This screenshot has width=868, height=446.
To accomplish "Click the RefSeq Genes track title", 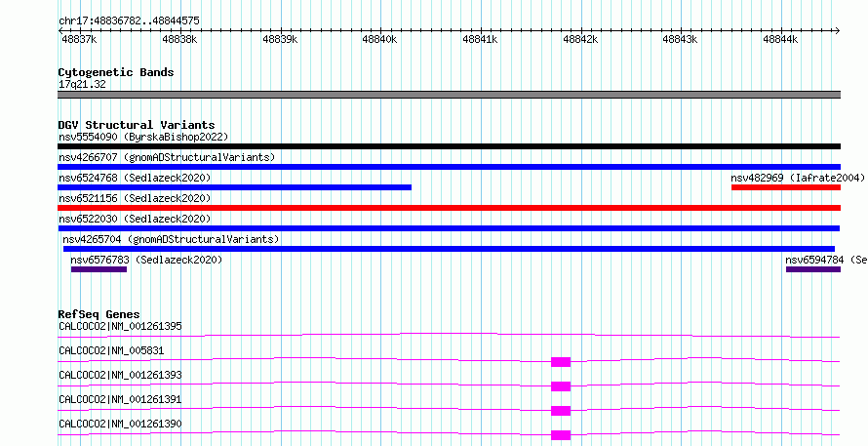I will (99, 314).
